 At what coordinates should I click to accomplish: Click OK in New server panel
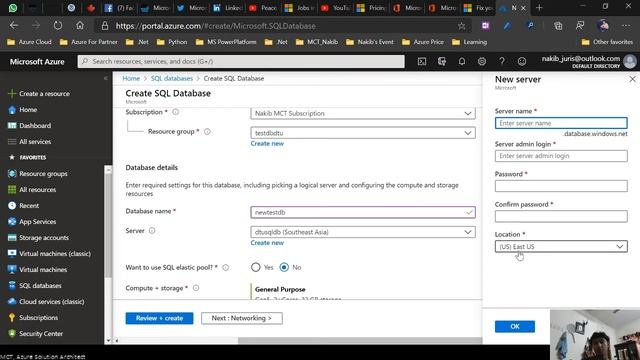(515, 327)
